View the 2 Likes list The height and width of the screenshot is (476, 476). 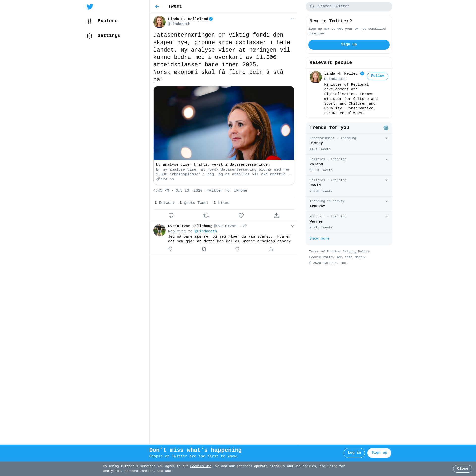[221, 203]
